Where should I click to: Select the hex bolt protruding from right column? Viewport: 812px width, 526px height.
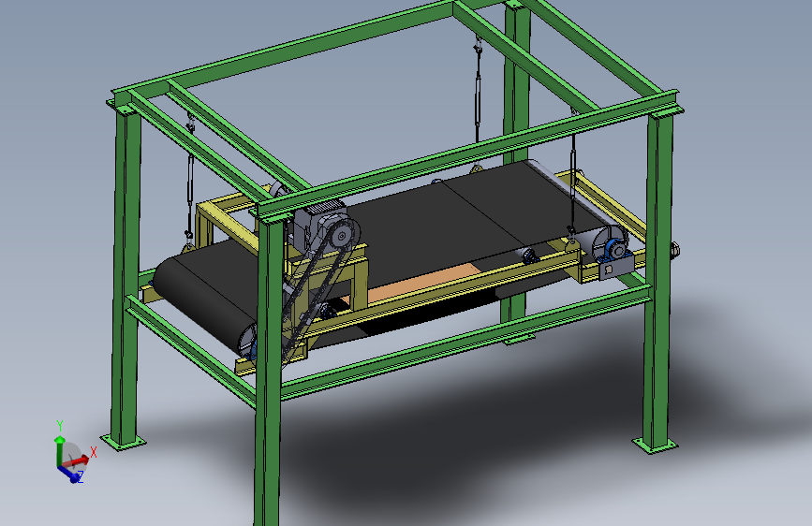coord(675,251)
